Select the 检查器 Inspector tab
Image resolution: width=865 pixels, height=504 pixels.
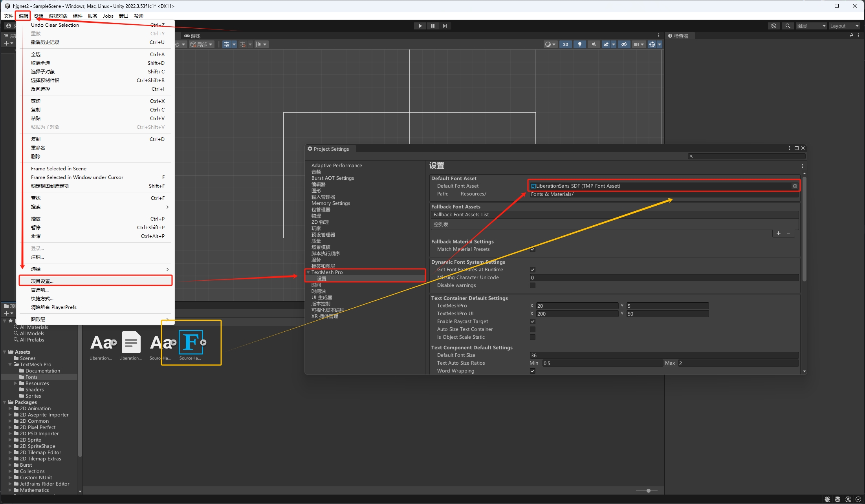coord(679,36)
